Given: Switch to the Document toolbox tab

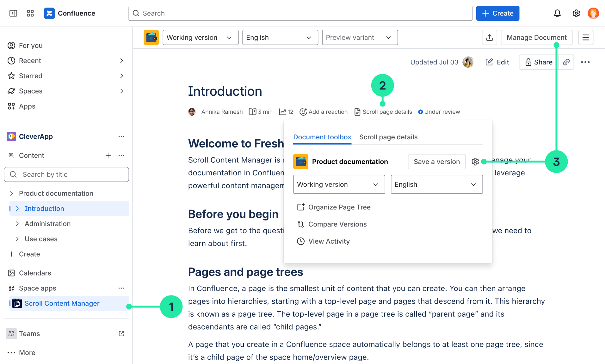Looking at the screenshot, I should pyautogui.click(x=322, y=137).
